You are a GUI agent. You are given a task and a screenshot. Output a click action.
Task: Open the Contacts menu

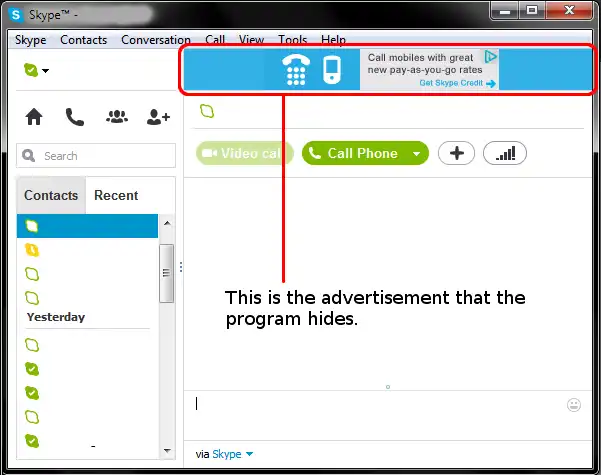coord(83,40)
